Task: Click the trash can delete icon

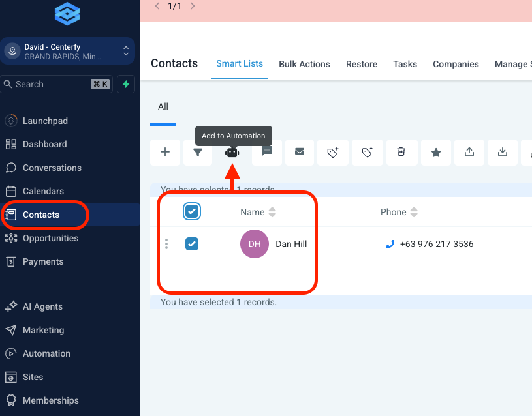Action: pyautogui.click(x=401, y=152)
